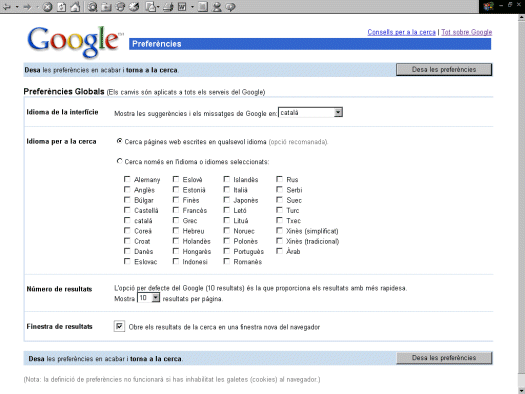This screenshot has height=394, width=525.
Task: Click the browser Back arrow button
Action: point(7,7)
